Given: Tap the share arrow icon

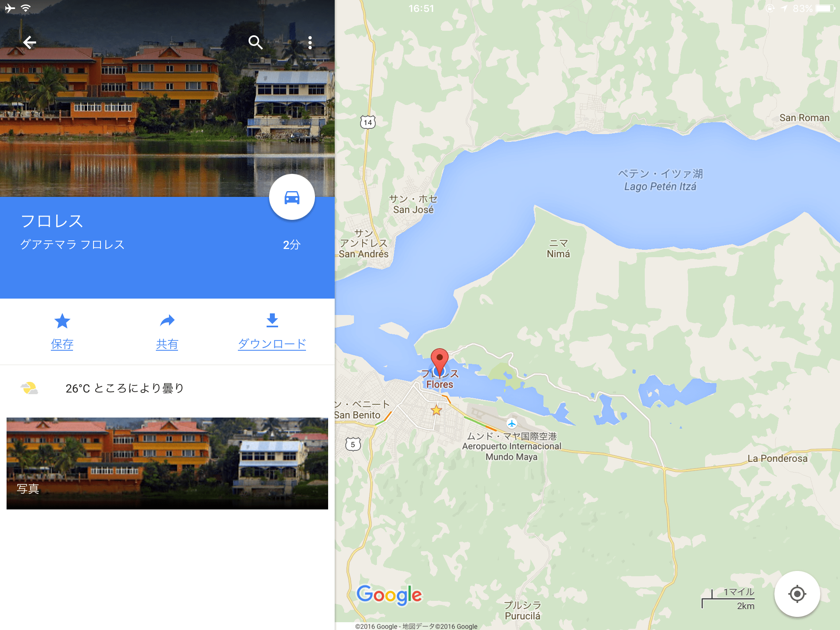Looking at the screenshot, I should tap(167, 321).
